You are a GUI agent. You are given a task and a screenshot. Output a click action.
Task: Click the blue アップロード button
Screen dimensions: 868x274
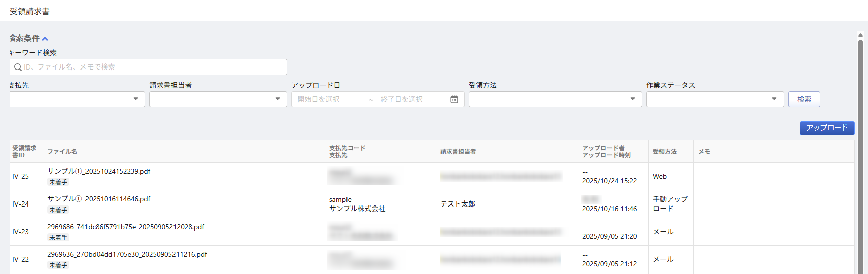[827, 128]
